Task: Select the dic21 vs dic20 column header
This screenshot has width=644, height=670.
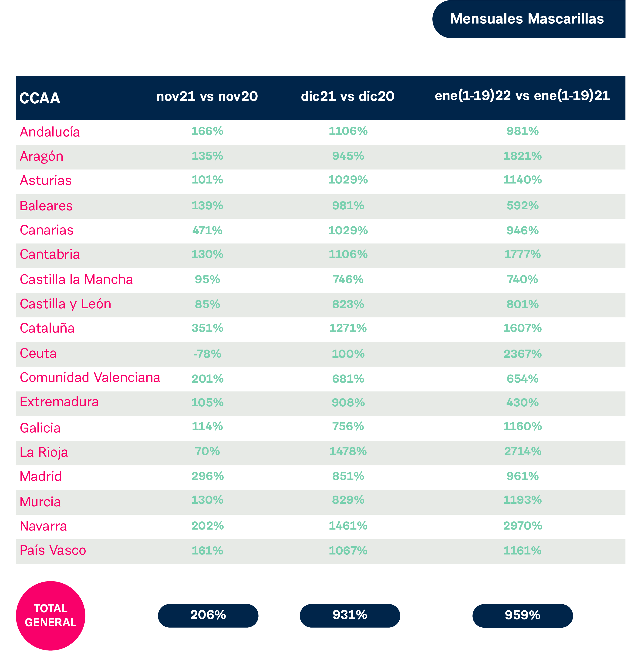Action: tap(348, 96)
